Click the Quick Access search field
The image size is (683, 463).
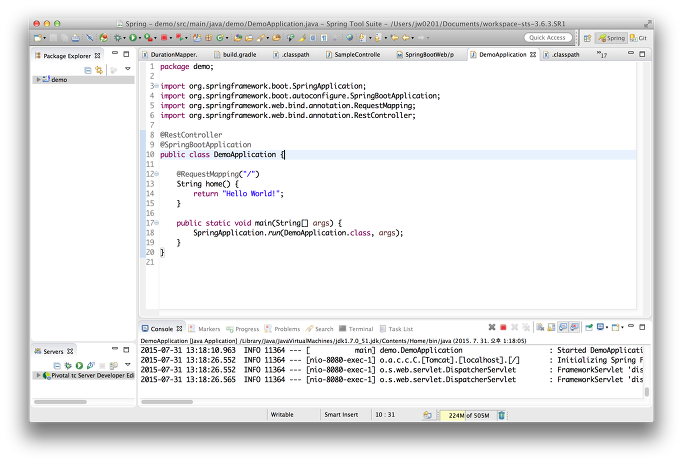coord(548,38)
